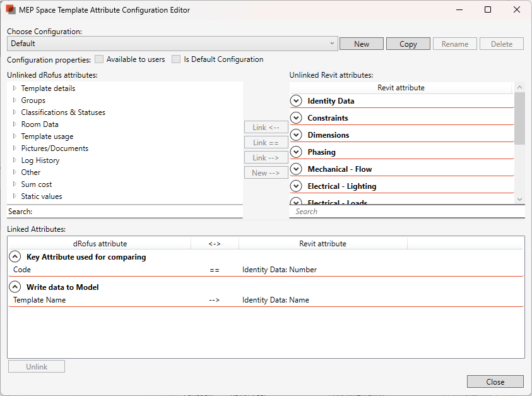Enable the Available to users checkbox

(x=99, y=59)
